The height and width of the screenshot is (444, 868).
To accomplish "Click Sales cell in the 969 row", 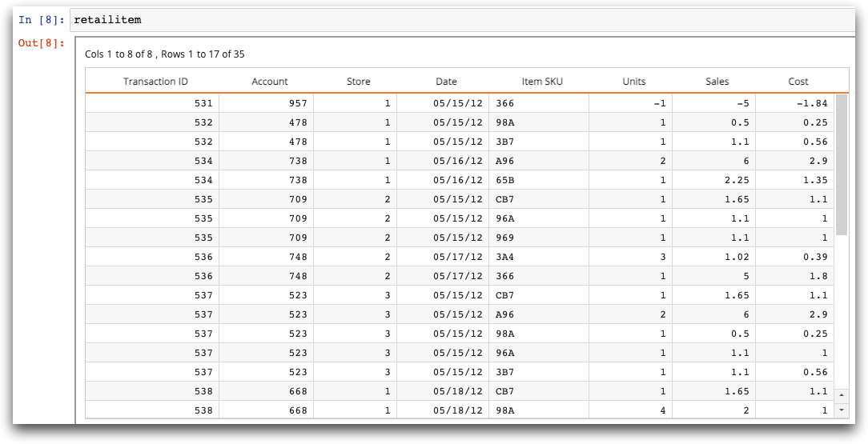I will pos(714,238).
